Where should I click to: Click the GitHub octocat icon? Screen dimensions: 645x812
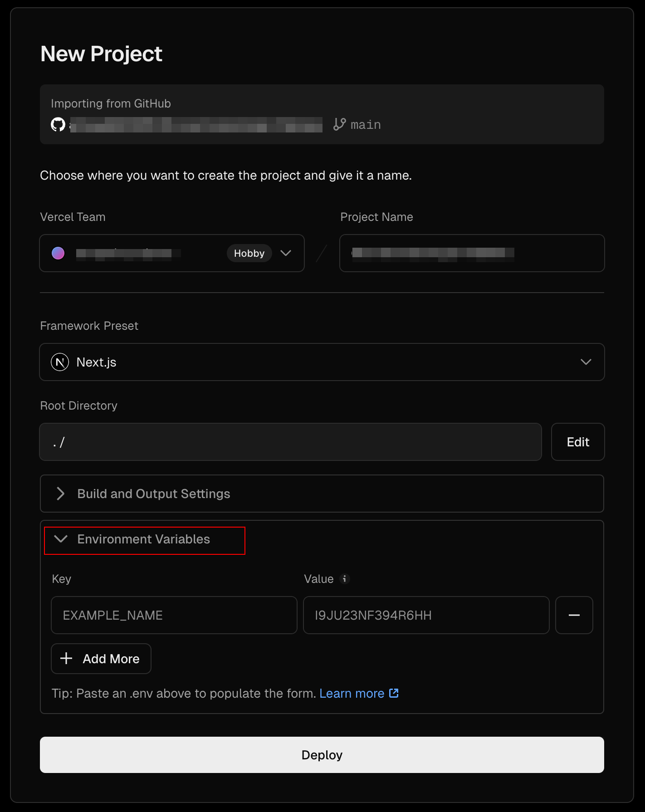click(x=58, y=124)
